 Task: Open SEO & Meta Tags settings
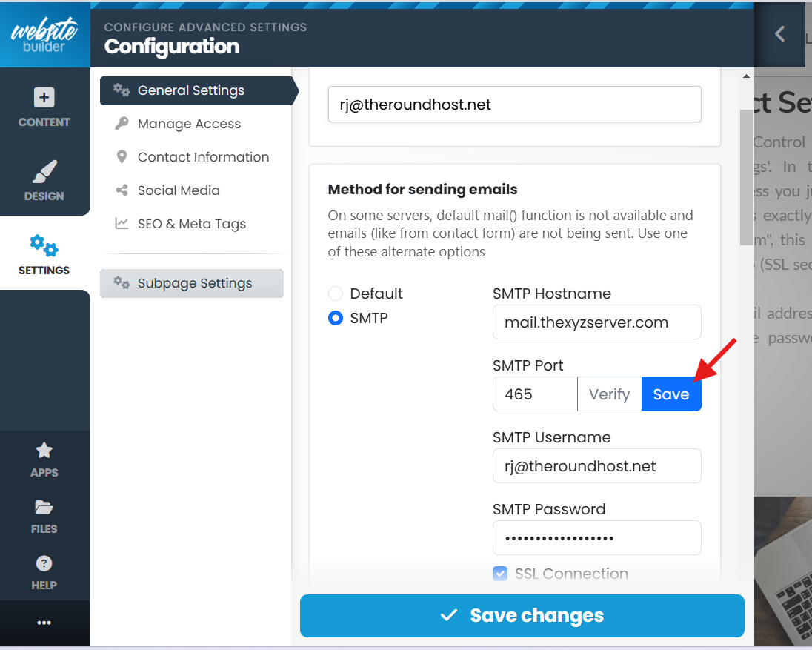coord(191,223)
